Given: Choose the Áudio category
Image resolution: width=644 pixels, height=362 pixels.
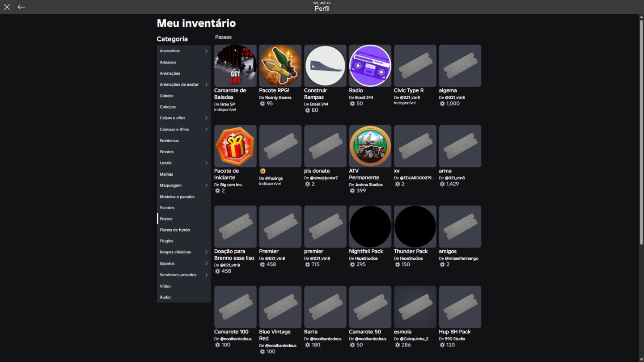Looking at the screenshot, I should click(x=184, y=297).
